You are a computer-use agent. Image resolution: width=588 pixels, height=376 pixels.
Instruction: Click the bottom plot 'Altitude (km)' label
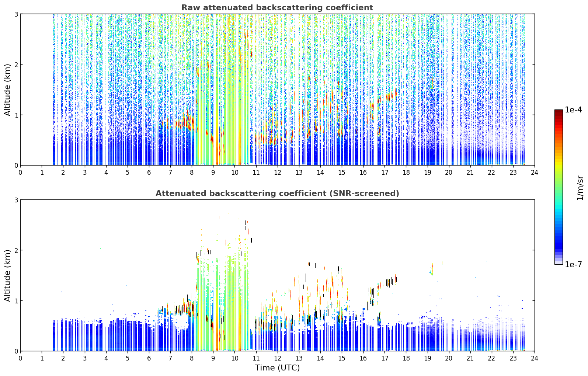coord(8,275)
